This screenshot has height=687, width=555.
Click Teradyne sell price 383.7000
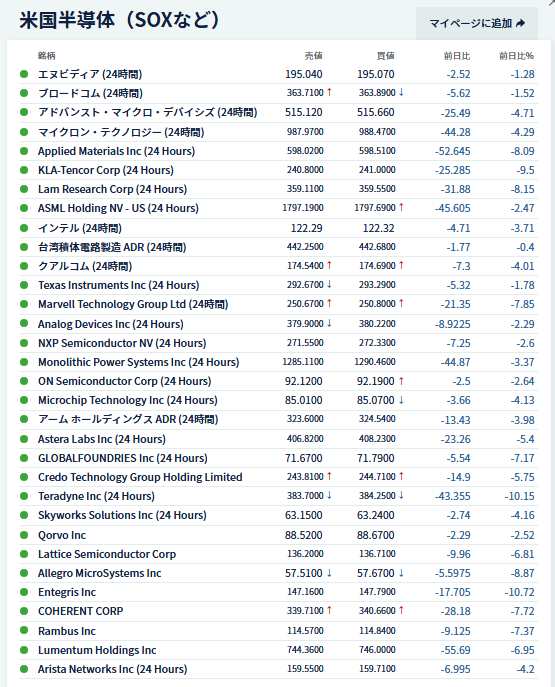305,496
